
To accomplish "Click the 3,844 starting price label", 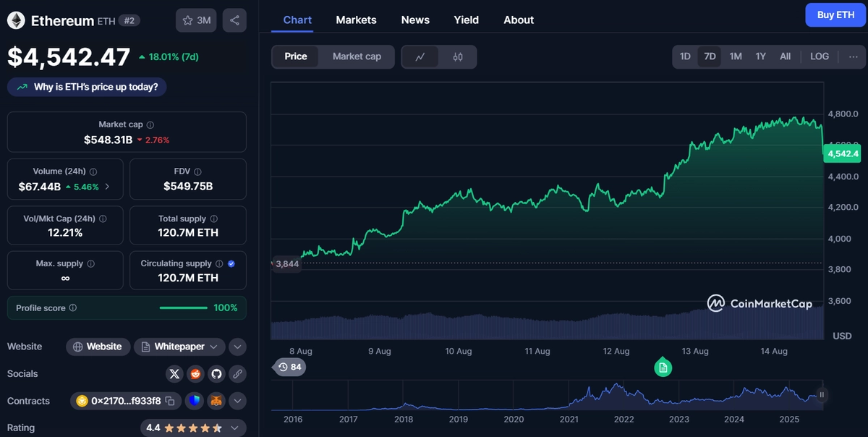I will [x=286, y=264].
